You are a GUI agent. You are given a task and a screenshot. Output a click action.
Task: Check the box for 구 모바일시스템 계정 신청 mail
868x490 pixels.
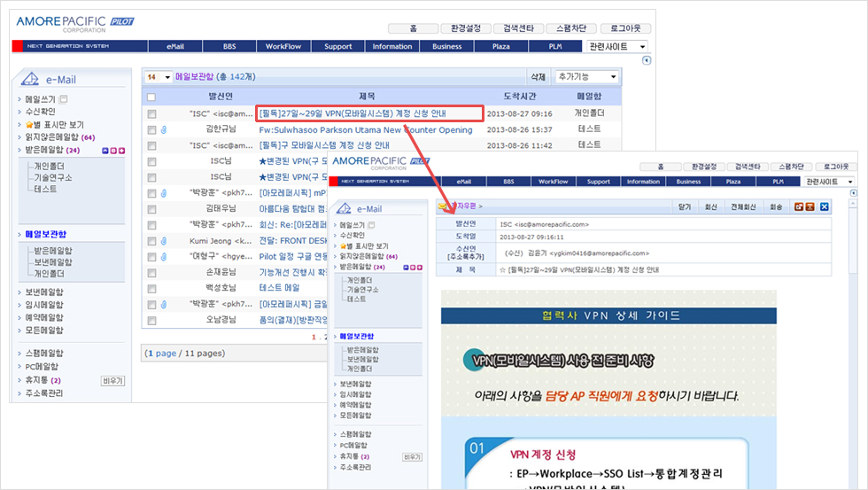click(151, 146)
